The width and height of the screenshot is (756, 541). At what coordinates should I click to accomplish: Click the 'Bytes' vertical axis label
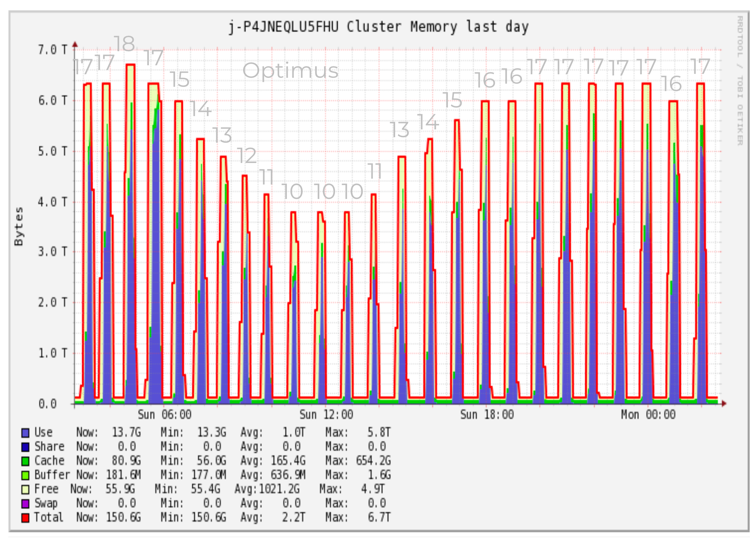coord(19,226)
